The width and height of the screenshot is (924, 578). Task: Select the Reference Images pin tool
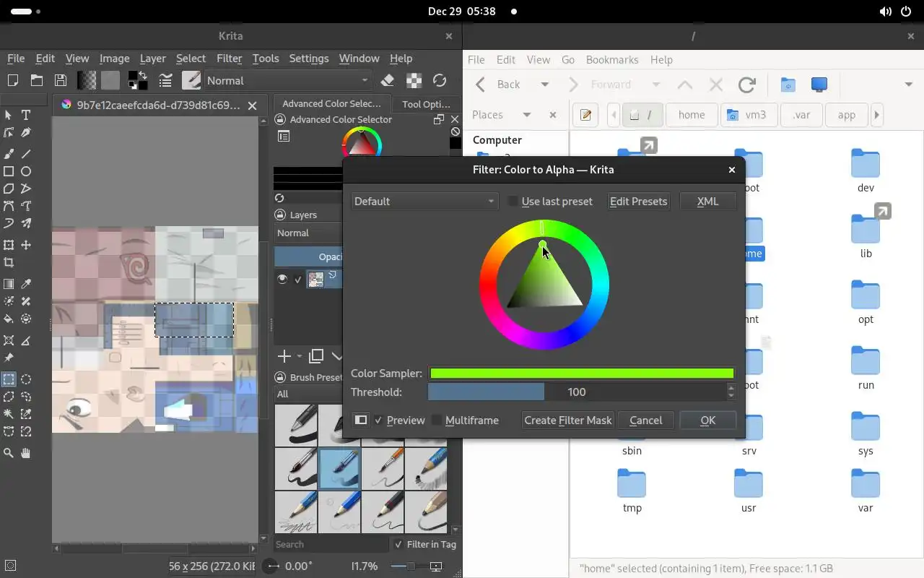pos(9,358)
